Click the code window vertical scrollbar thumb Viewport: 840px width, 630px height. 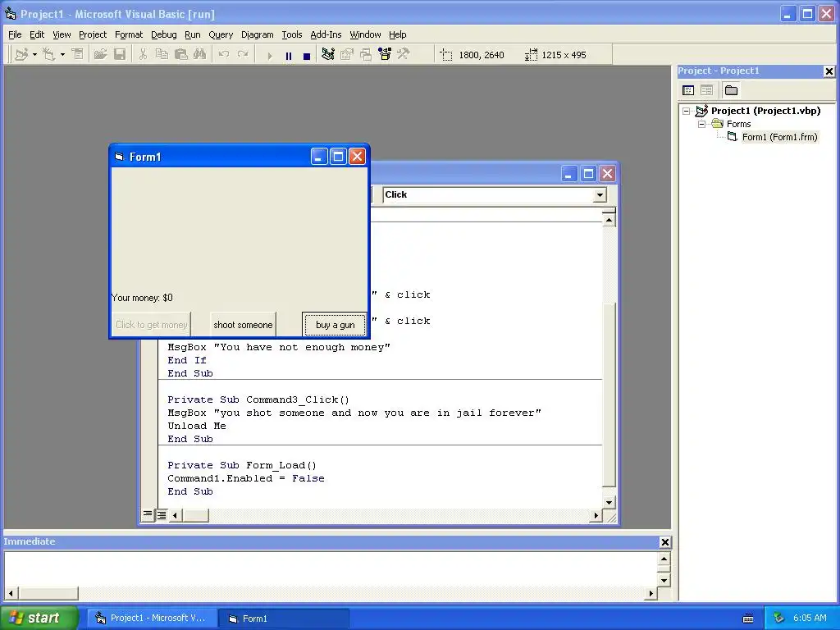(609, 394)
